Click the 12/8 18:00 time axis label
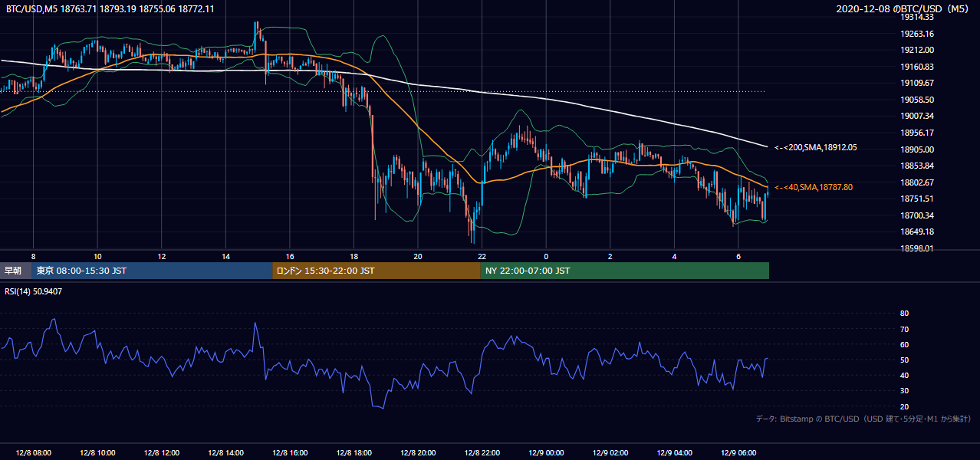The height and width of the screenshot is (460, 980). (x=354, y=452)
